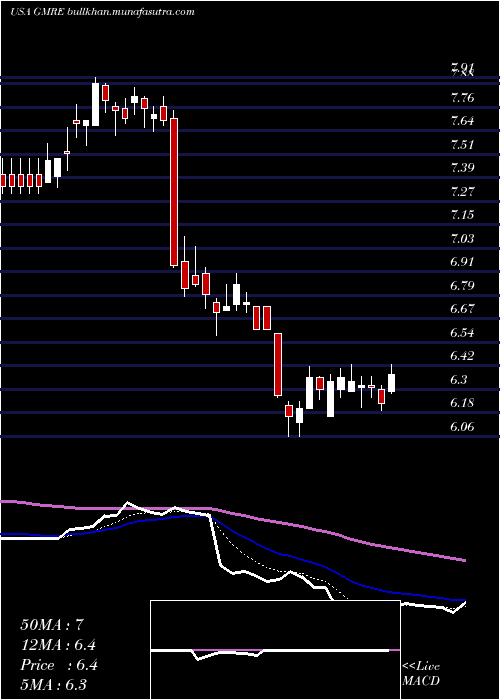Click the 50MA : 7 legend text
This screenshot has height=700, width=500.
pyautogui.click(x=52, y=625)
